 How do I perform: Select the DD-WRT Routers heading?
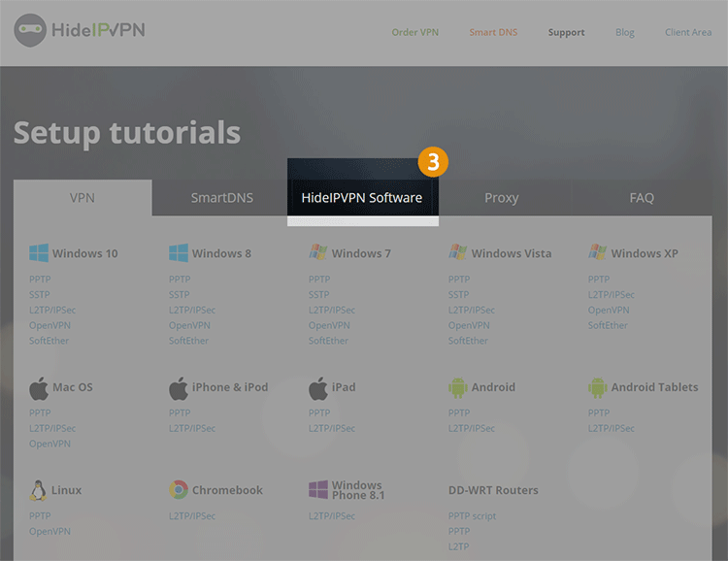493,490
